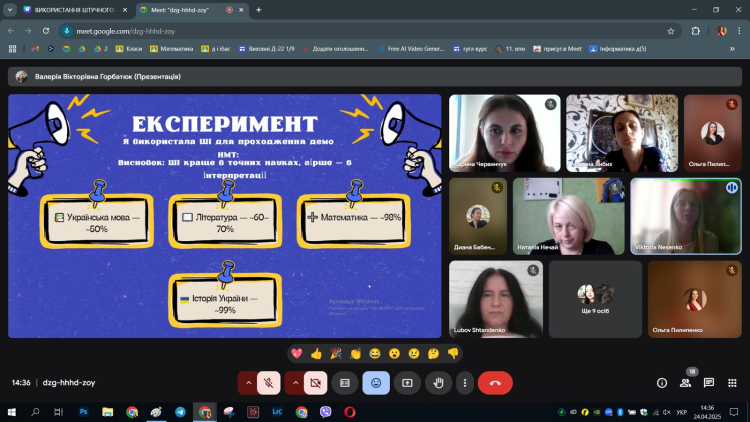Open the meeting details info icon
Viewport: 750px width, 422px height.
point(661,382)
